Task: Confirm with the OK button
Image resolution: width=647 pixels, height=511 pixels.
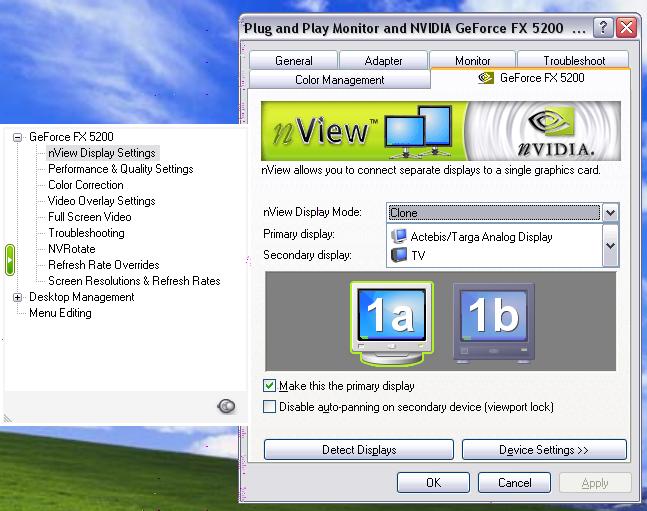Action: click(x=433, y=483)
